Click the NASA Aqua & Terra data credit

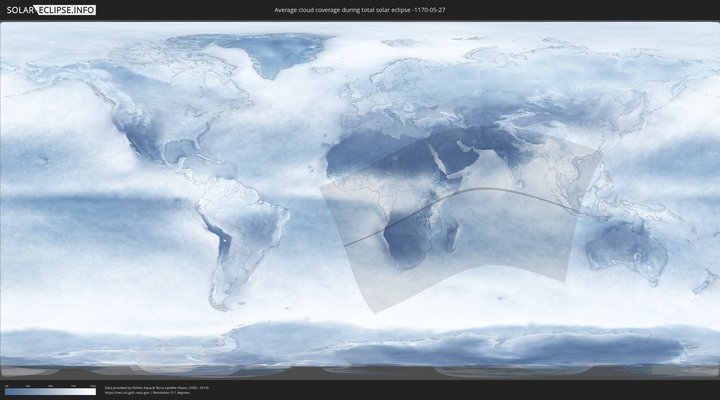150,387
